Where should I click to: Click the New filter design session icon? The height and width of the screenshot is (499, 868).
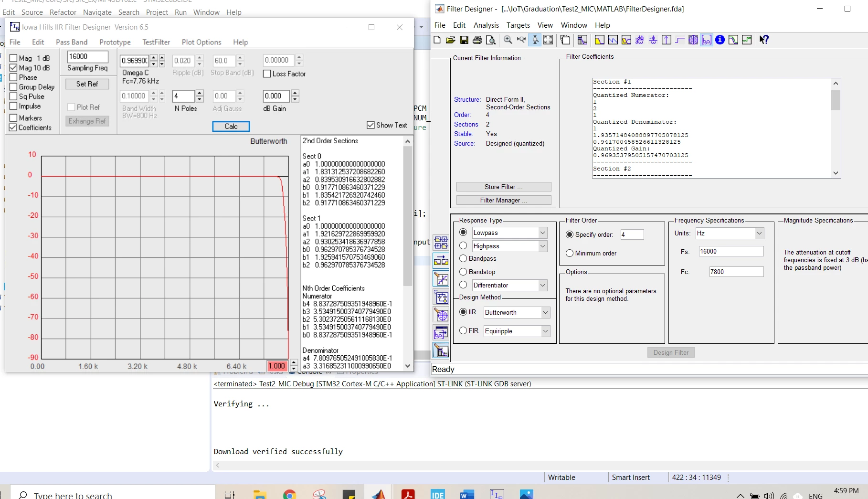point(437,40)
